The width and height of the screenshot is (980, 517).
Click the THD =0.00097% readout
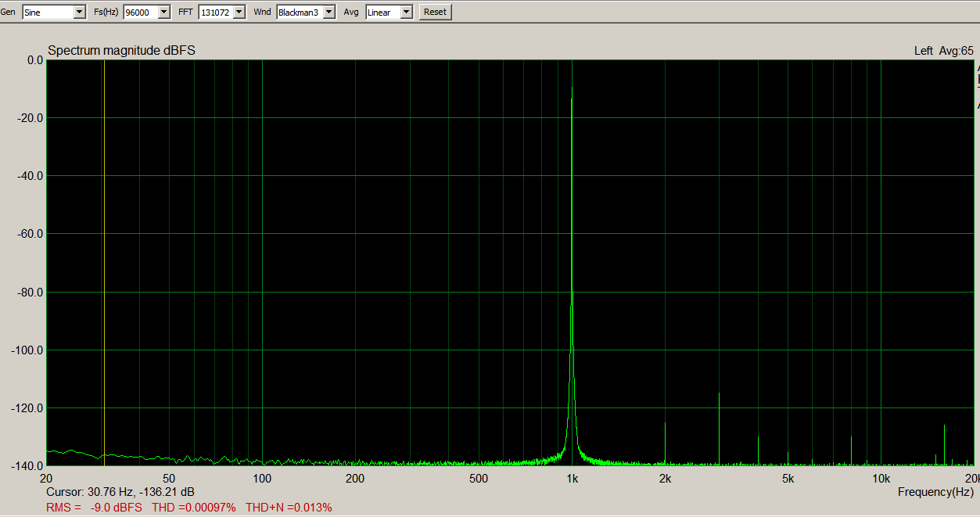pos(193,508)
